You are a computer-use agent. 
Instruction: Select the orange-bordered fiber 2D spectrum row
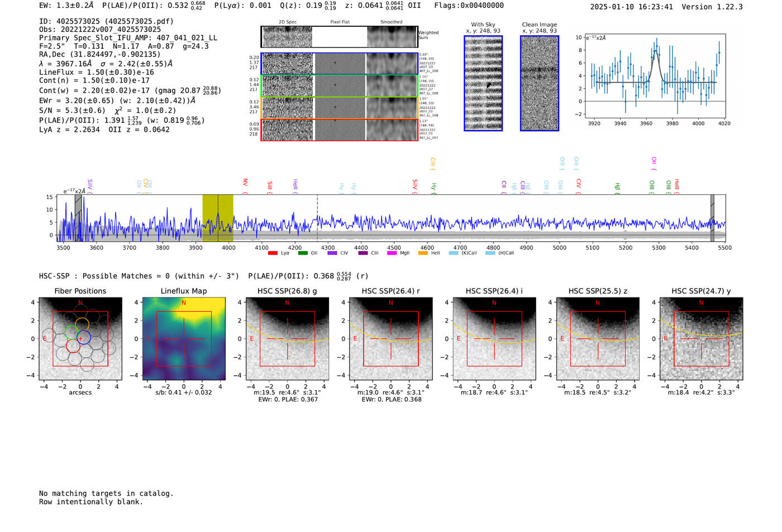pyautogui.click(x=339, y=108)
